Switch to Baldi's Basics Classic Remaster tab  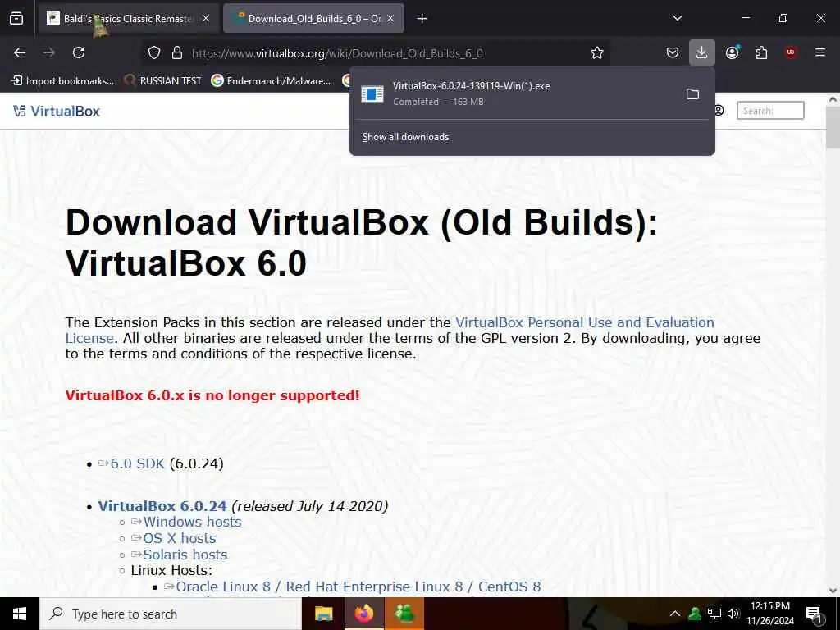coord(129,19)
